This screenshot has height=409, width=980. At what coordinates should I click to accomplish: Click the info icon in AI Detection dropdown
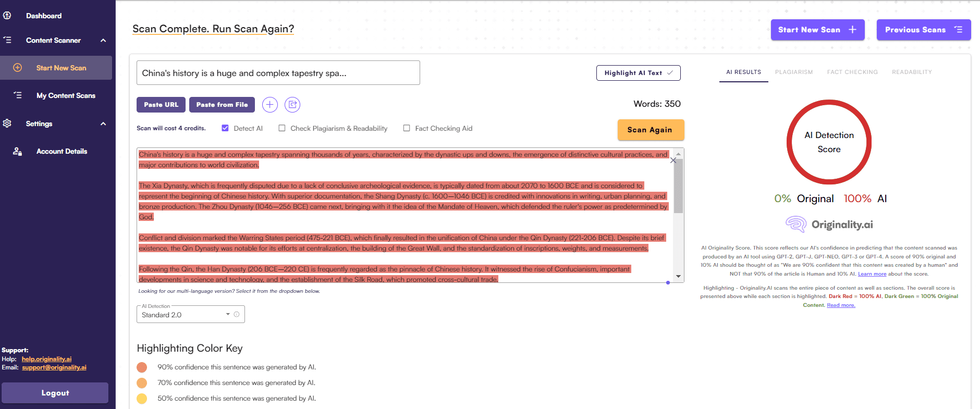[237, 315]
